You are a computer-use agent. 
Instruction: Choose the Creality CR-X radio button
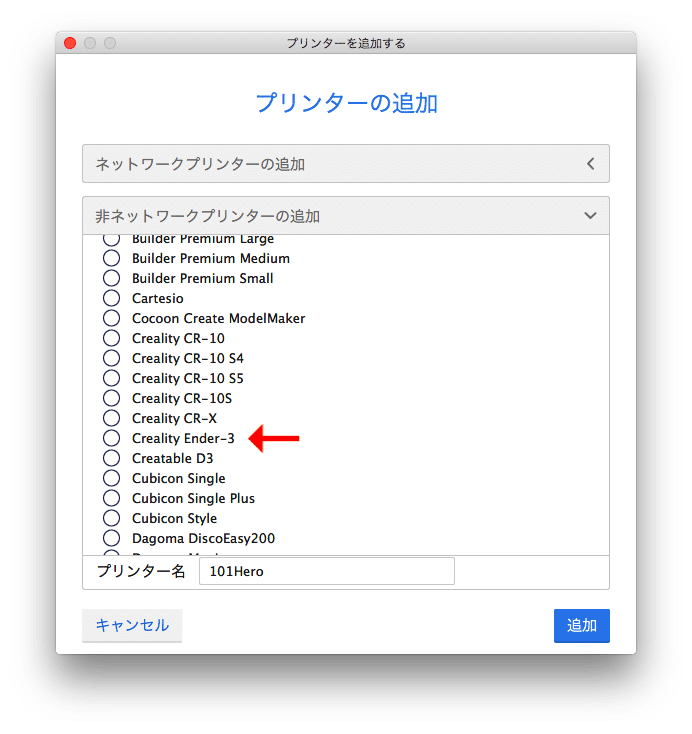(x=112, y=418)
